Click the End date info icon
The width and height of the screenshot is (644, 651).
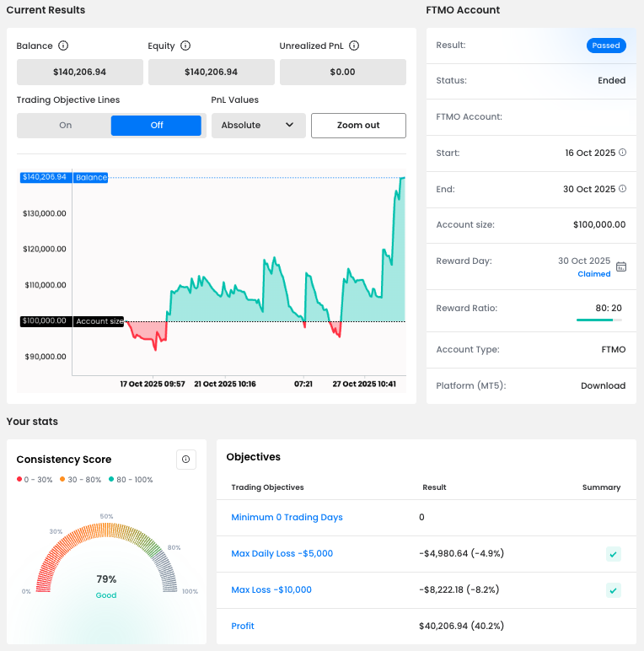623,189
